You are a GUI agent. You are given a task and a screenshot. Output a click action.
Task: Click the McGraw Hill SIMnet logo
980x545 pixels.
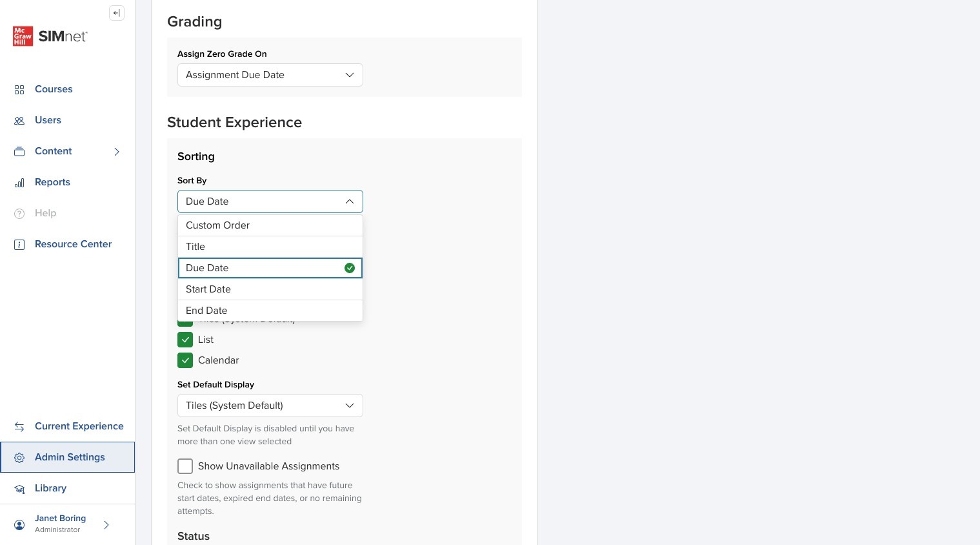click(x=50, y=36)
